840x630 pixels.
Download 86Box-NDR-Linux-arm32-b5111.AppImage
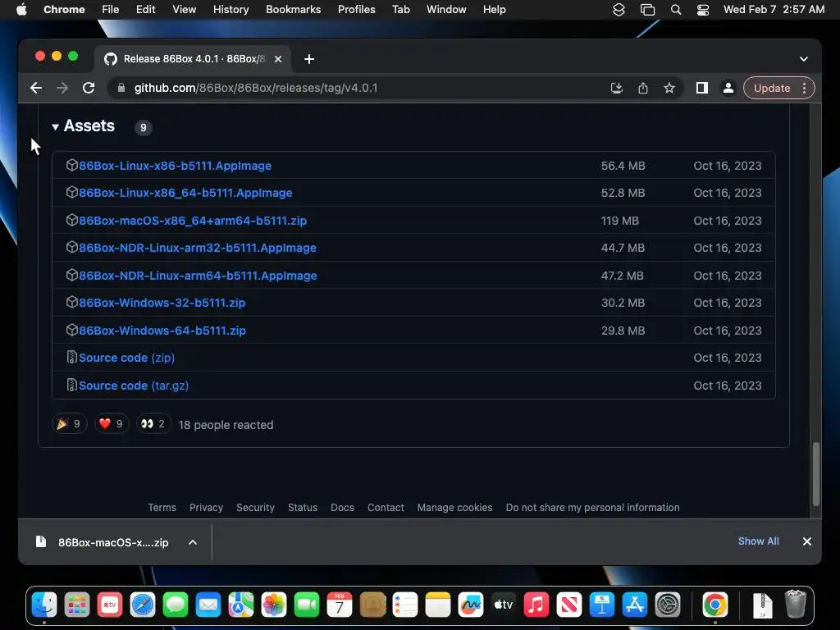click(198, 248)
